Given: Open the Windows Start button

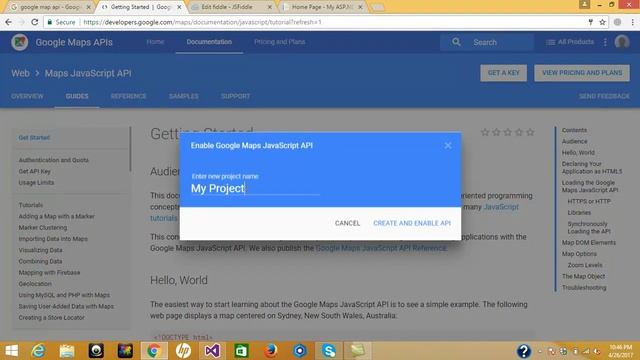Looking at the screenshot, I should coord(11,351).
